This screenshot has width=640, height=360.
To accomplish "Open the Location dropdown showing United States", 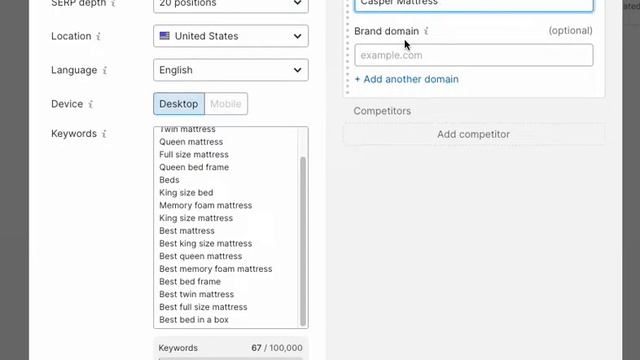I will (231, 36).
